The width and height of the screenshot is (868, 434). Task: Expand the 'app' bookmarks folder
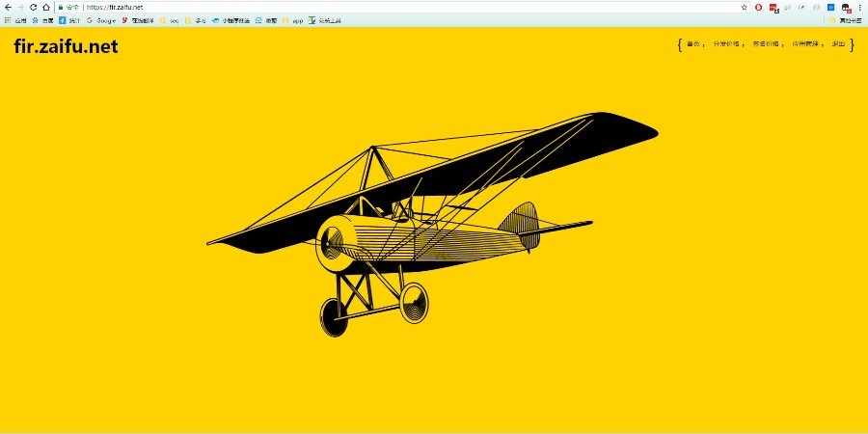[293, 20]
